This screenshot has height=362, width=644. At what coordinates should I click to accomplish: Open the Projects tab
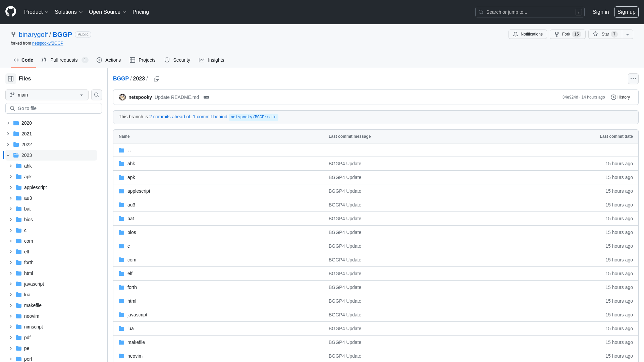tap(143, 60)
